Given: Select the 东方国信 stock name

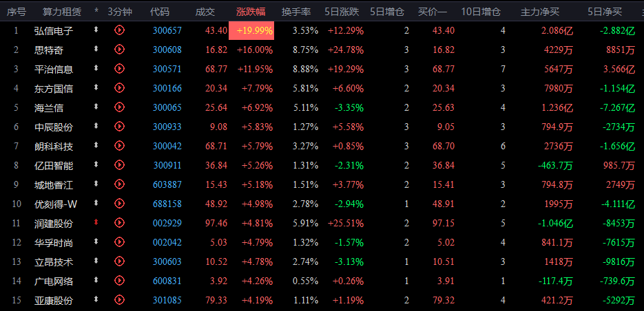Looking at the screenshot, I should click(54, 88).
